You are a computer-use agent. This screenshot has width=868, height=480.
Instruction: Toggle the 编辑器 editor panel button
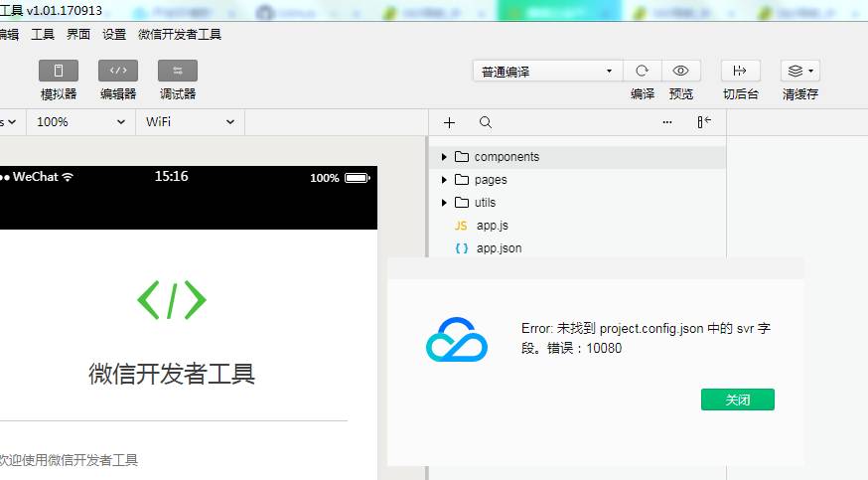tap(118, 71)
